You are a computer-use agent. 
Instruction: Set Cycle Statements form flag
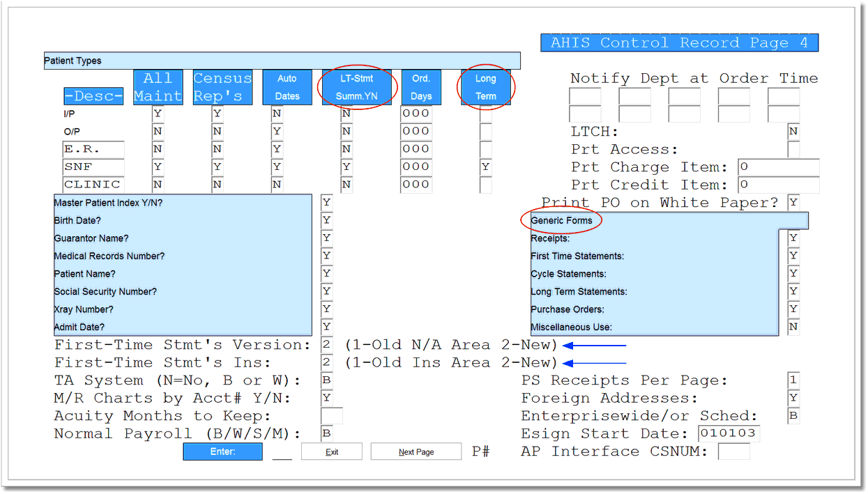pyautogui.click(x=793, y=274)
